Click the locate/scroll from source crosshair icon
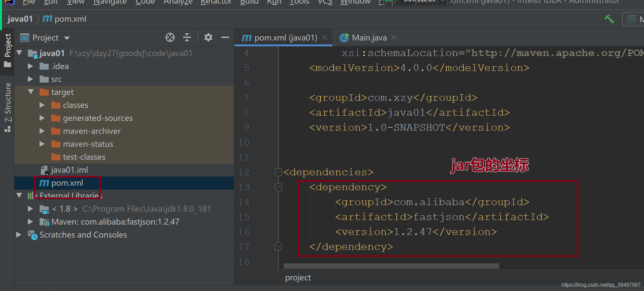The height and width of the screenshot is (291, 644). [x=170, y=38]
